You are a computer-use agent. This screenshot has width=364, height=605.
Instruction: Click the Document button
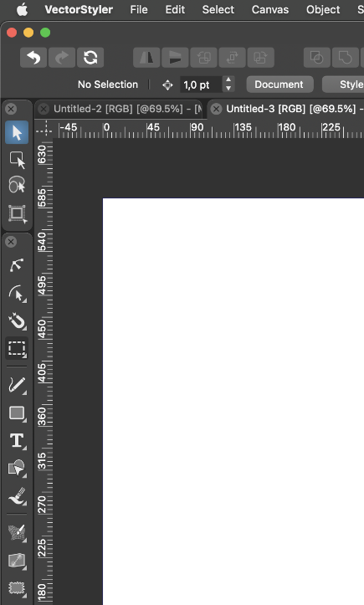point(279,85)
